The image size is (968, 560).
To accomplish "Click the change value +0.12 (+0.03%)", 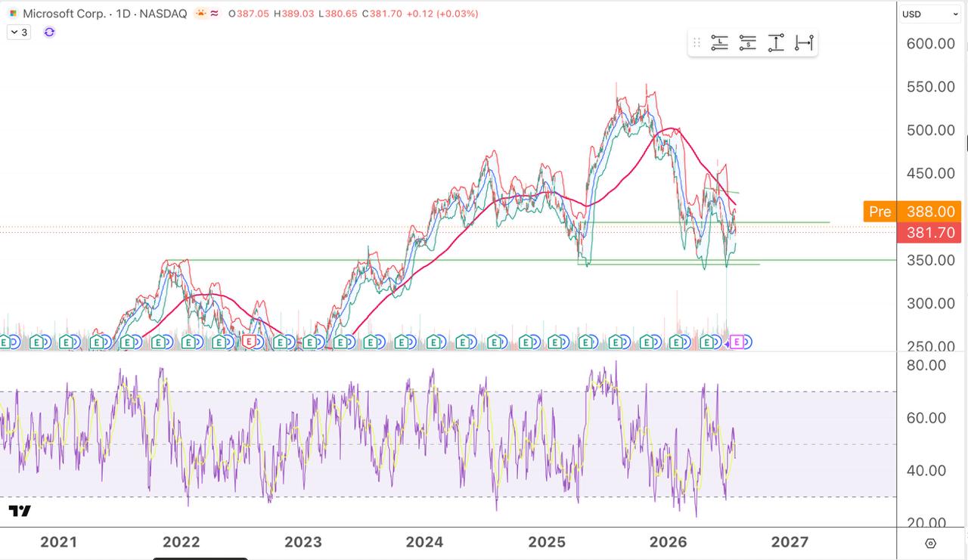I will pos(442,14).
